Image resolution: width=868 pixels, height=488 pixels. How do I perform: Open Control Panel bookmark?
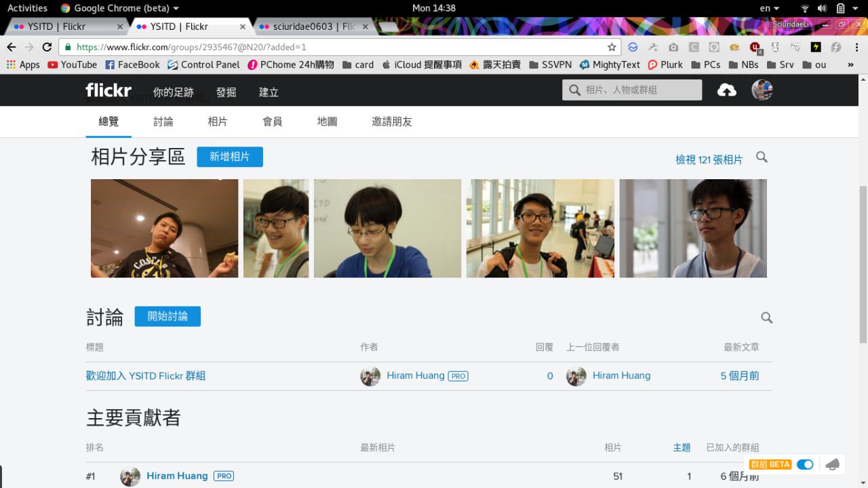point(203,64)
